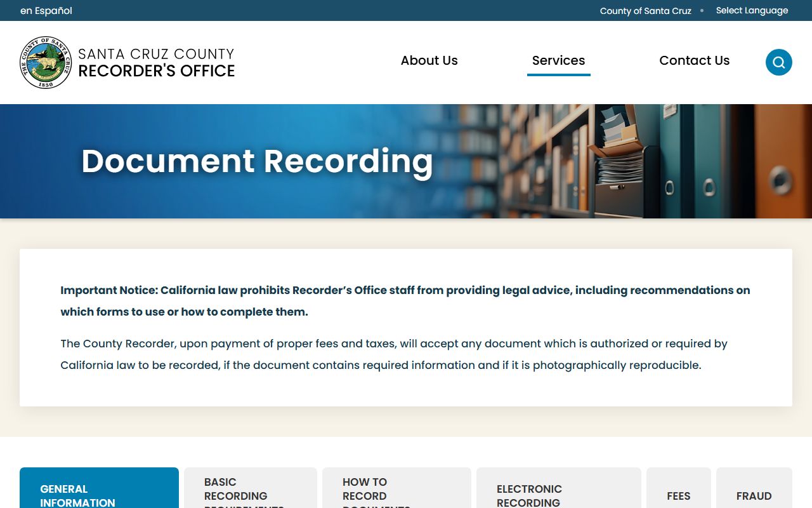
Task: Switch the site to en Español
Action: (x=46, y=11)
